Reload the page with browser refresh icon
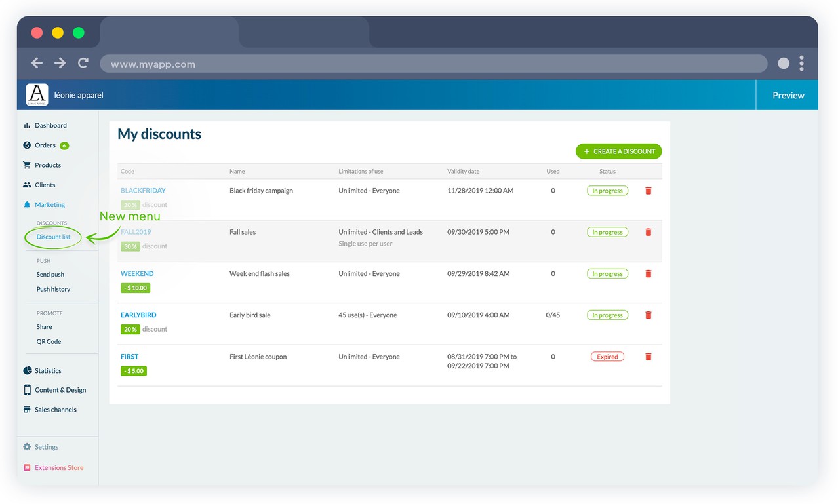Screen dimensions: 838x504 (83, 63)
